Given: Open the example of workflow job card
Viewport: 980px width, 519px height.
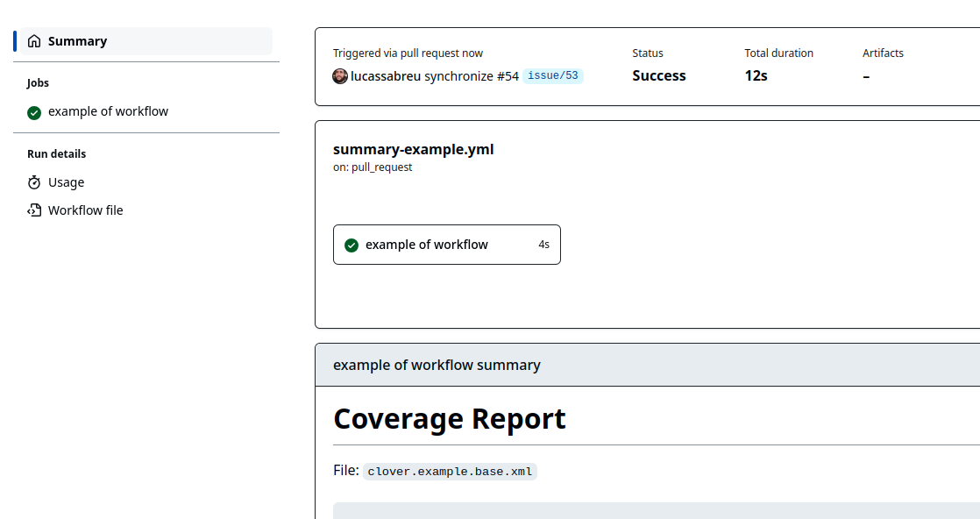Looking at the screenshot, I should click(447, 245).
